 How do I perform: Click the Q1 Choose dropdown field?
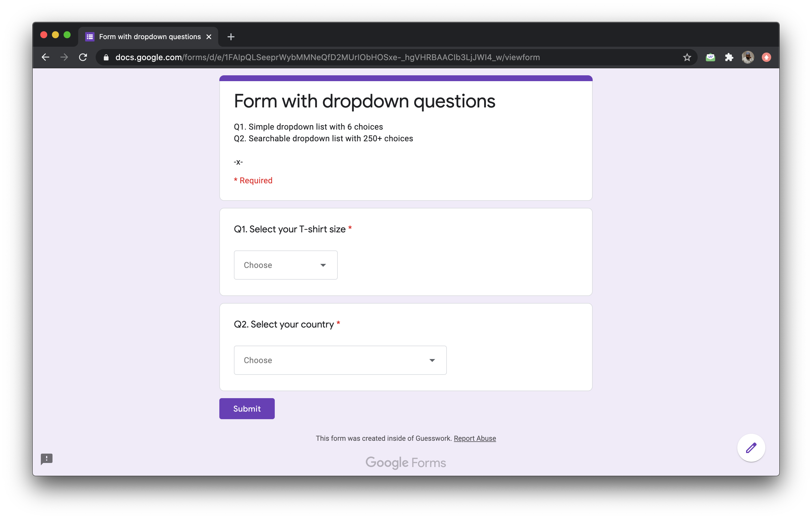pyautogui.click(x=286, y=265)
